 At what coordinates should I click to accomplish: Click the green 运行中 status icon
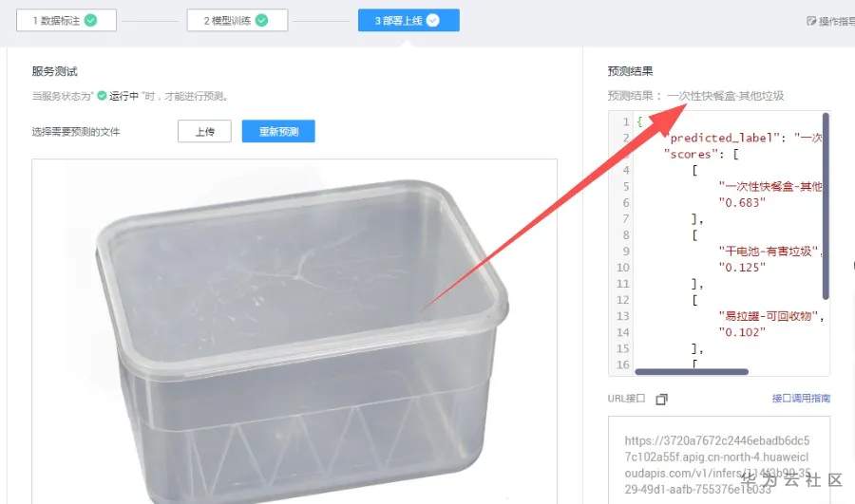click(102, 96)
